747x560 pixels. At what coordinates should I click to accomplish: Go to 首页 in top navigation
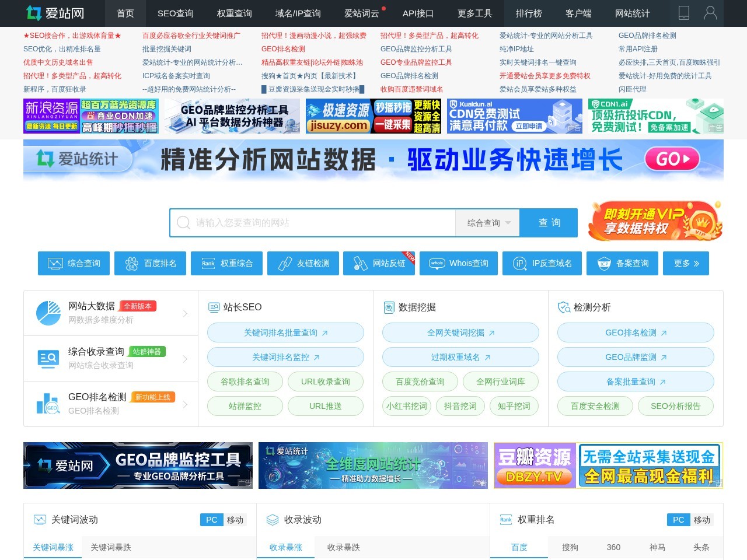[x=125, y=13]
